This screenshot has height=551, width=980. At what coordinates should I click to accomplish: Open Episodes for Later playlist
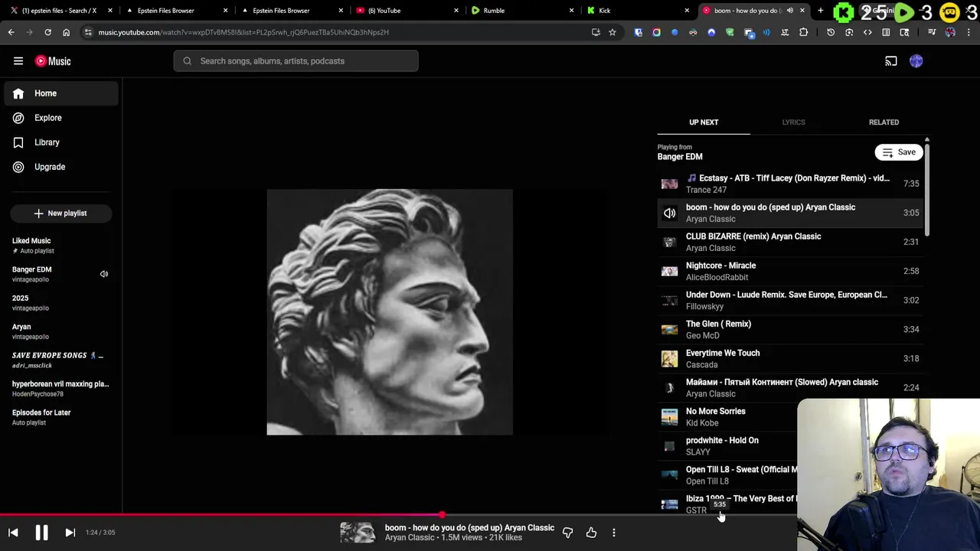pos(61,417)
